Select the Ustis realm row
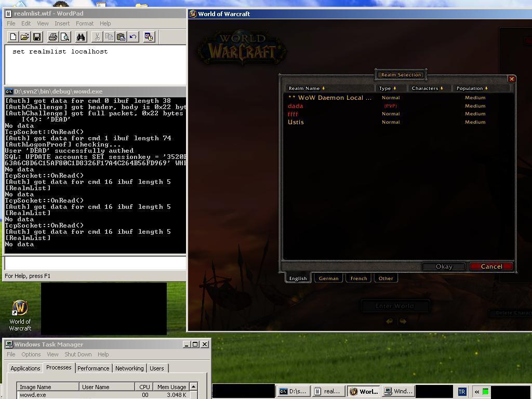 (398, 122)
